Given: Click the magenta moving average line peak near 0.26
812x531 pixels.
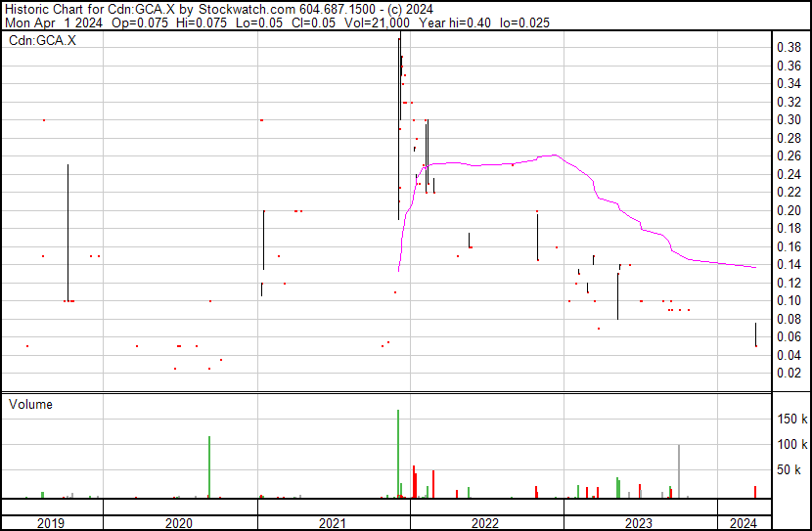Looking at the screenshot, I should coord(554,155).
